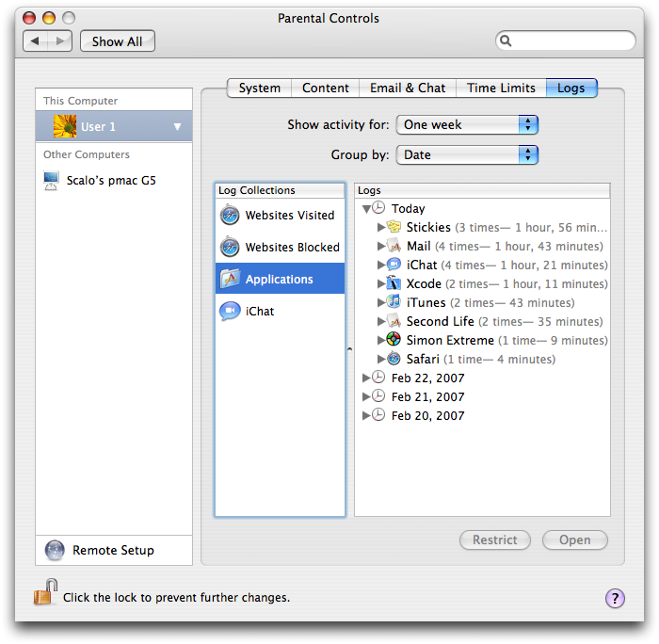
Task: Open the Group by Date popup
Action: coord(467,155)
